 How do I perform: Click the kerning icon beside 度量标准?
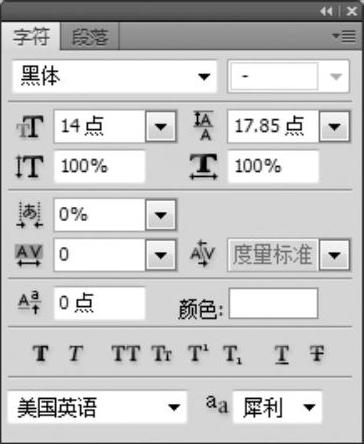203,254
